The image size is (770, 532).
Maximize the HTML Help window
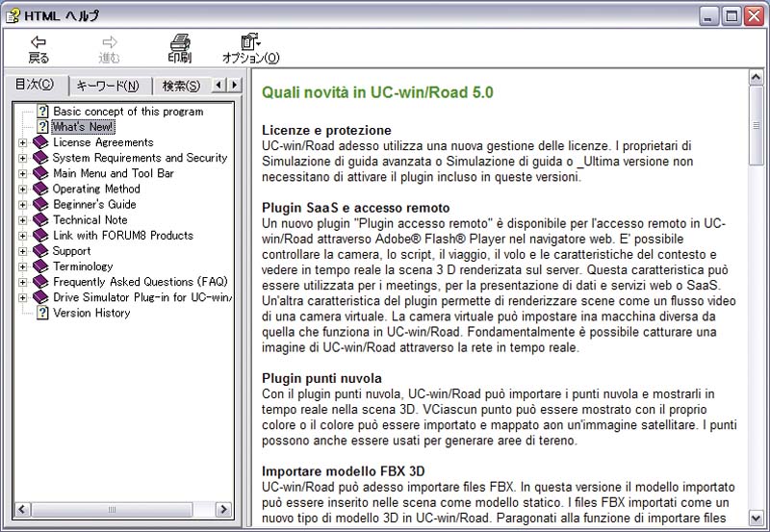click(731, 16)
